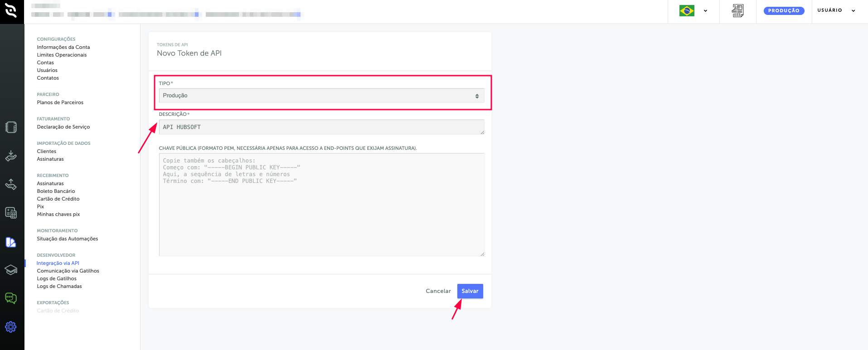The height and width of the screenshot is (350, 868).
Task: Expand the USUÁRIO menu chevron
Action: coord(853,11)
